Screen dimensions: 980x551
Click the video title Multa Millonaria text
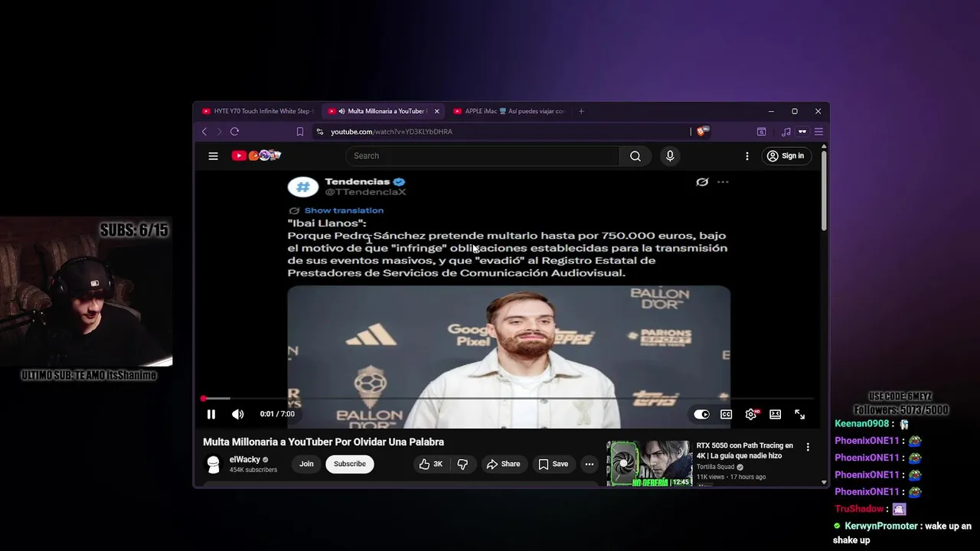323,442
